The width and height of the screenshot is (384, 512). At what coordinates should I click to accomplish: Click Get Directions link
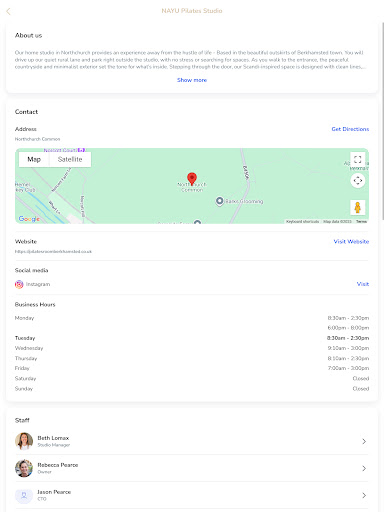pyautogui.click(x=350, y=129)
